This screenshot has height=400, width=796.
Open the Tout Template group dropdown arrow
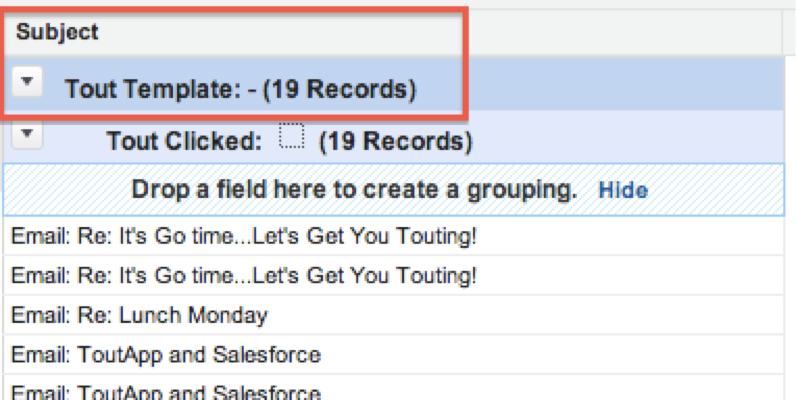[x=27, y=85]
